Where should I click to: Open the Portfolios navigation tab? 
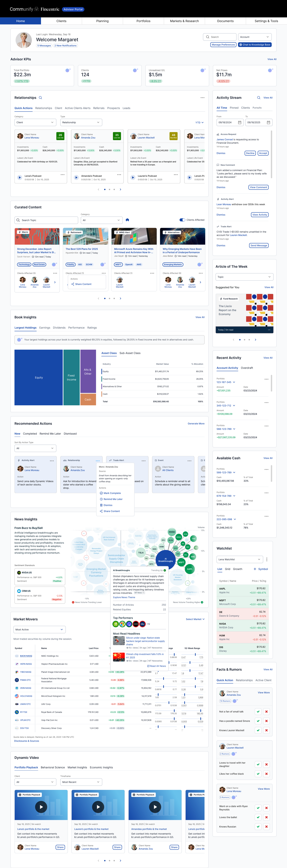coord(143,21)
